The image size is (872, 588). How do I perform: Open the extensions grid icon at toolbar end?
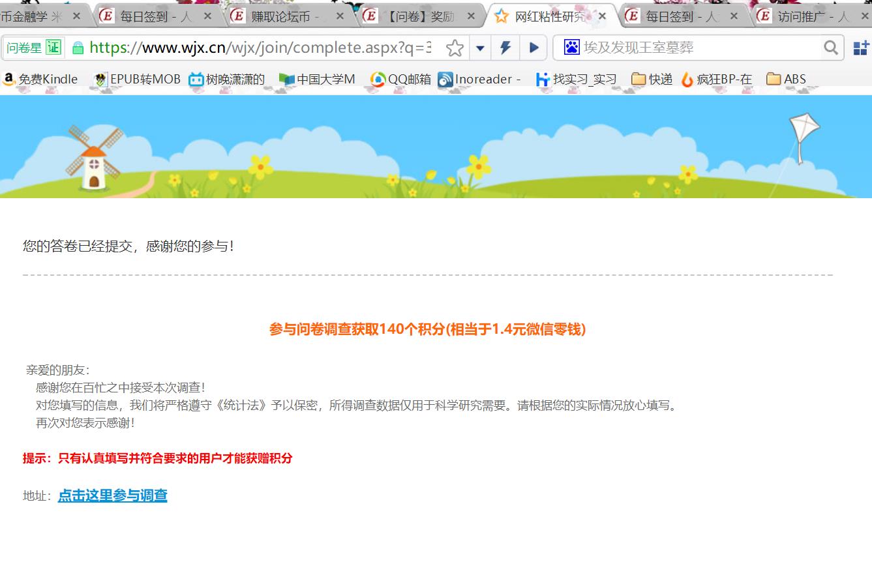point(861,48)
